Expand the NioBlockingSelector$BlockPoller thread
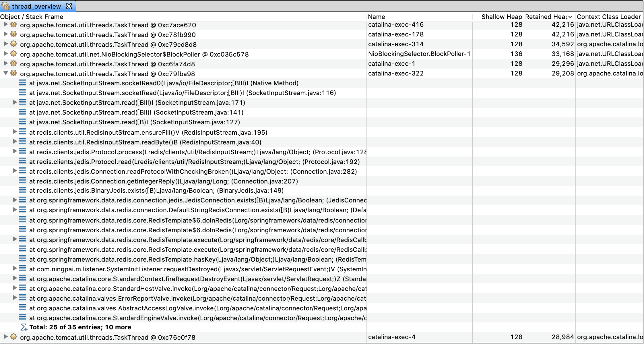Image resolution: width=644 pixels, height=344 pixels. pos(5,54)
